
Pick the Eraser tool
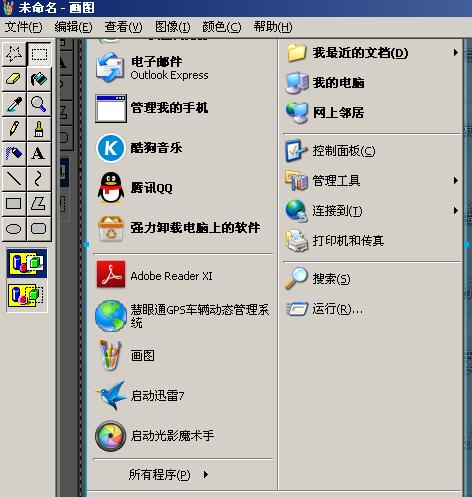click(x=14, y=79)
